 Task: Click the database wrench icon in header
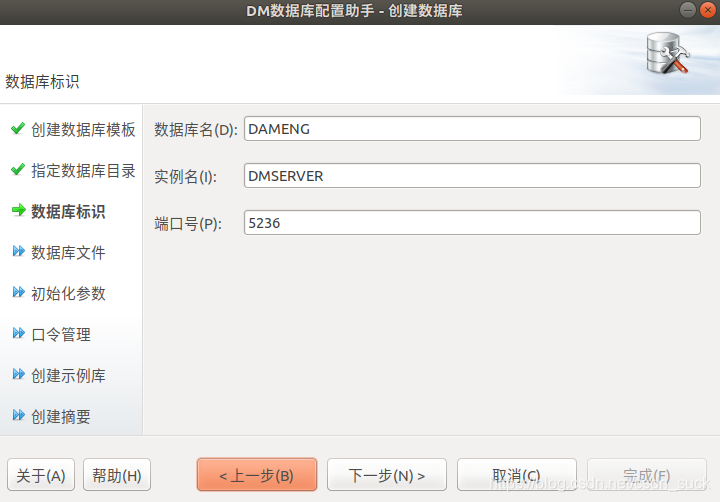coord(668,53)
